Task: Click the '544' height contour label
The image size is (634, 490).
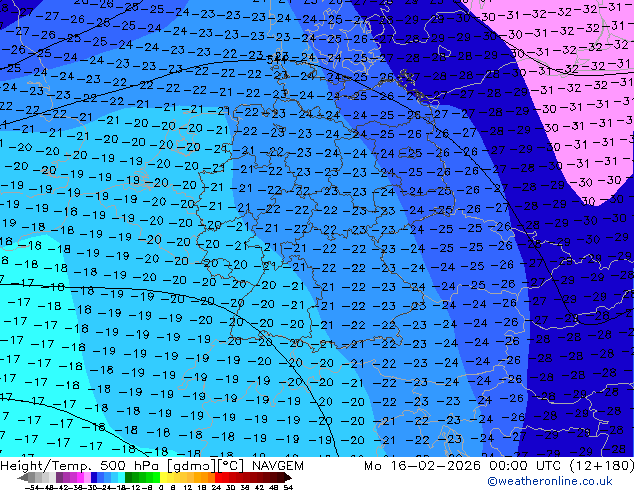Action: coord(277,60)
